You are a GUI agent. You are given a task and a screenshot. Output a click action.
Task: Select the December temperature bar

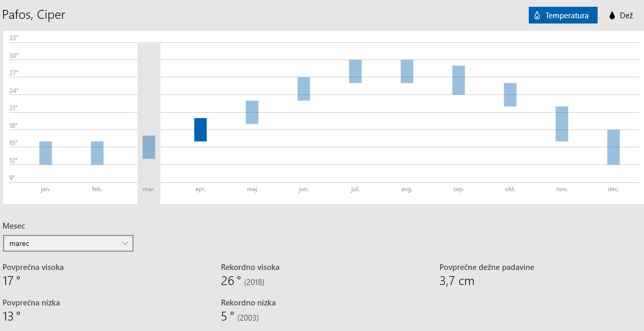click(x=613, y=147)
